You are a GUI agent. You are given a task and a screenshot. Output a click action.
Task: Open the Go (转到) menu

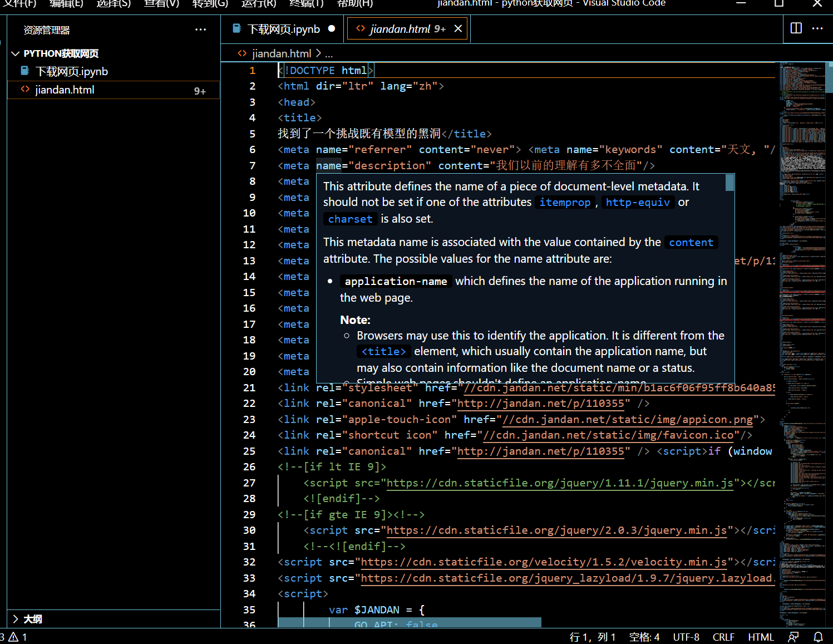210,3
